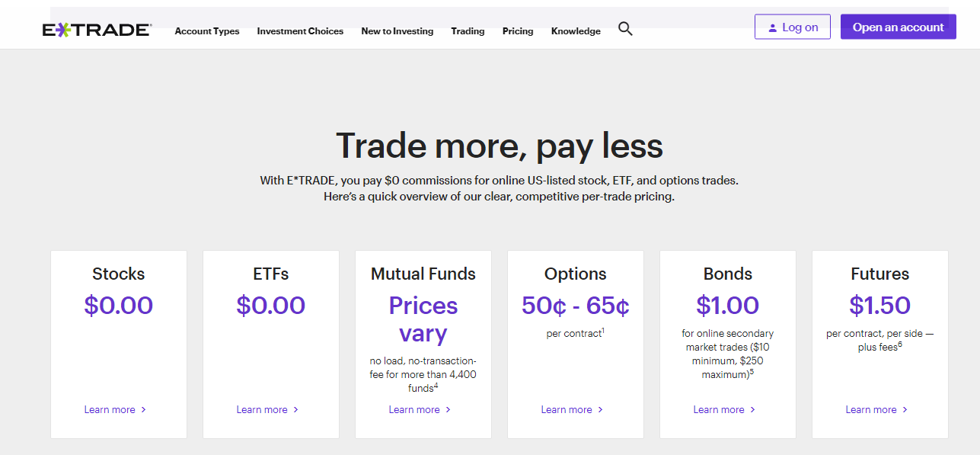
Task: Click the Trade more, pay less heading
Action: (500, 146)
